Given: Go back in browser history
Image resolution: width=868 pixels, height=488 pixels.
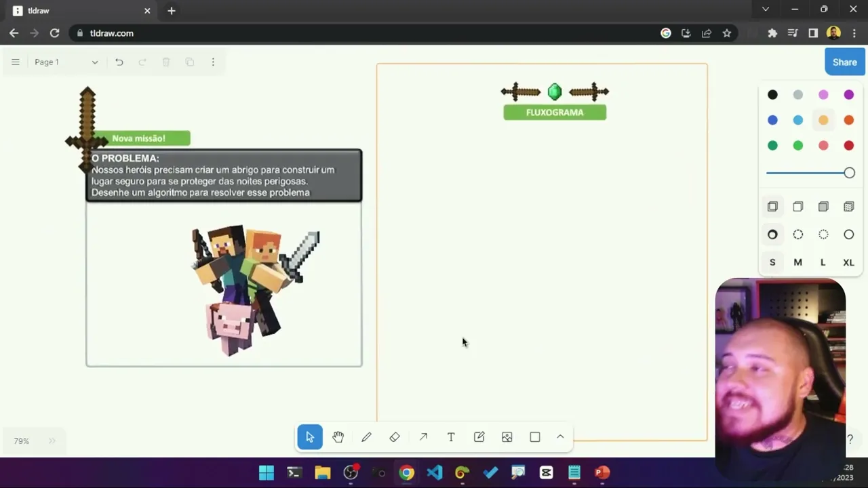Looking at the screenshot, I should [x=14, y=33].
